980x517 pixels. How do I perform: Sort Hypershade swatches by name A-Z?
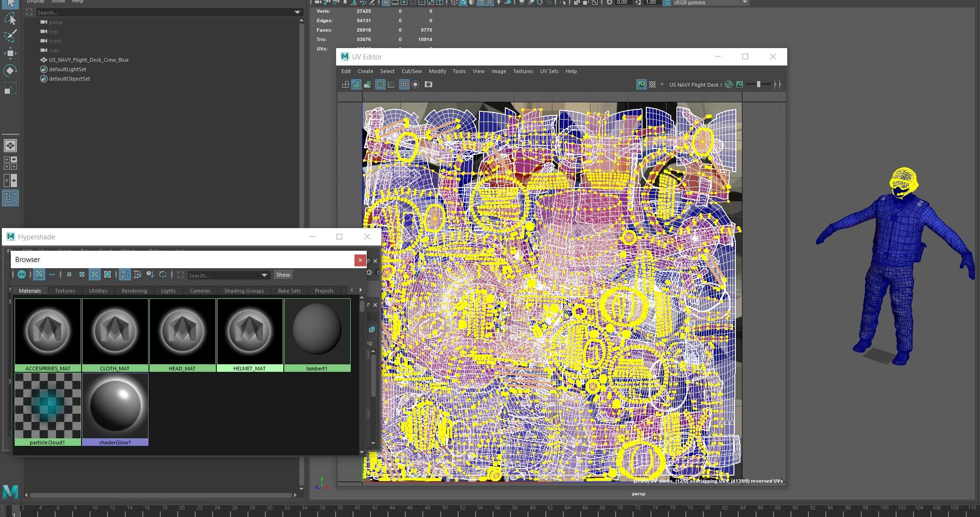tap(124, 274)
